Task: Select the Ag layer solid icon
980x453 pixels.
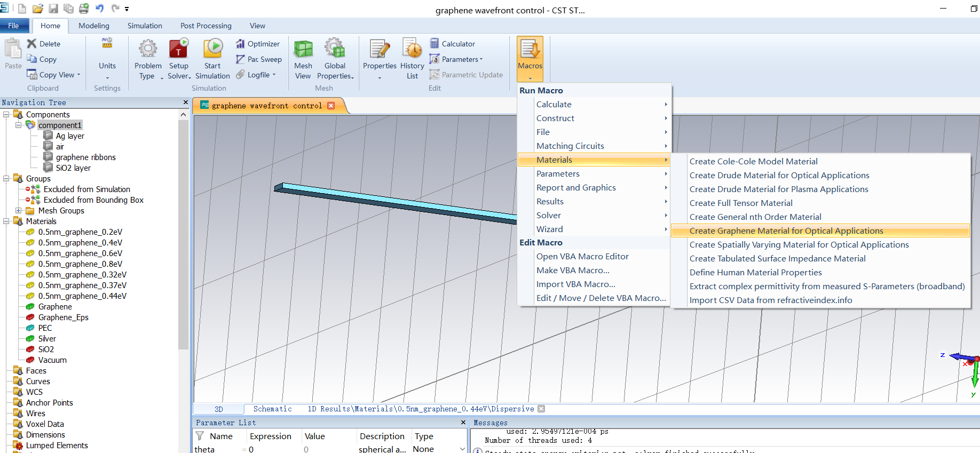Action: click(x=48, y=136)
